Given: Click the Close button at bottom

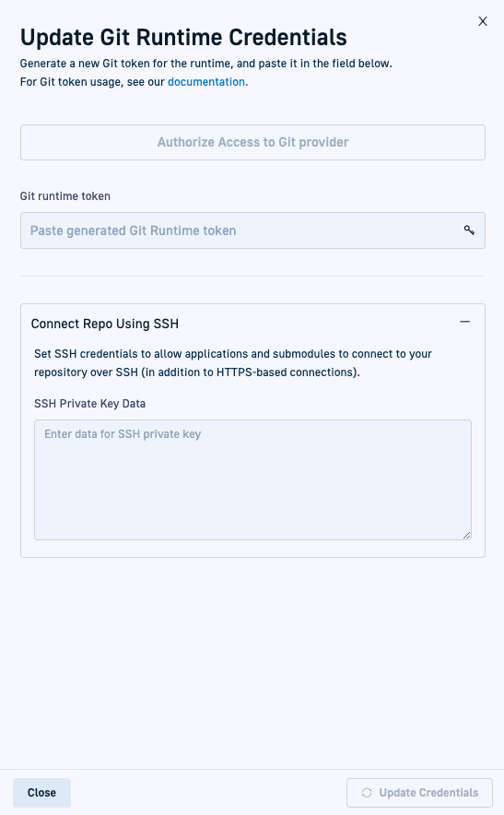Looking at the screenshot, I should (x=41, y=793).
